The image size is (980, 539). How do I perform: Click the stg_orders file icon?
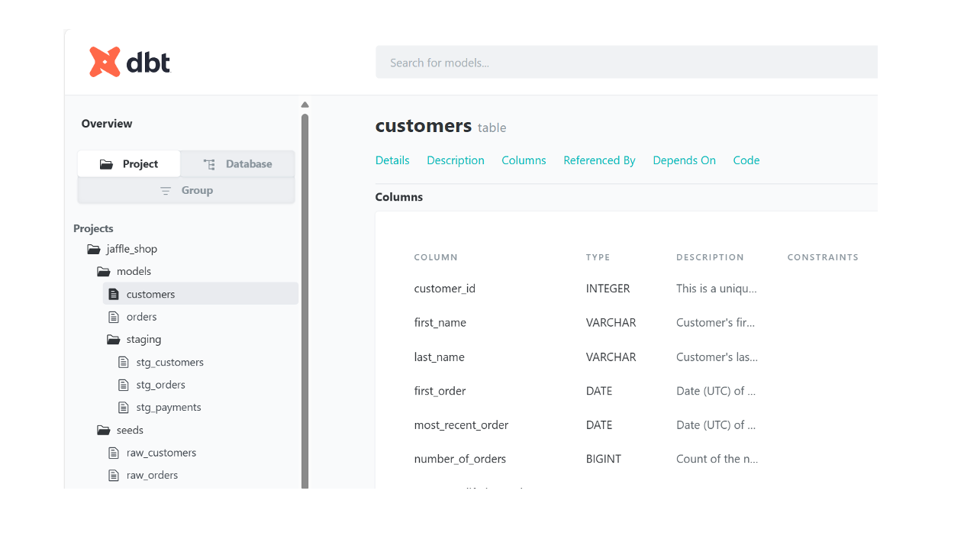point(124,385)
